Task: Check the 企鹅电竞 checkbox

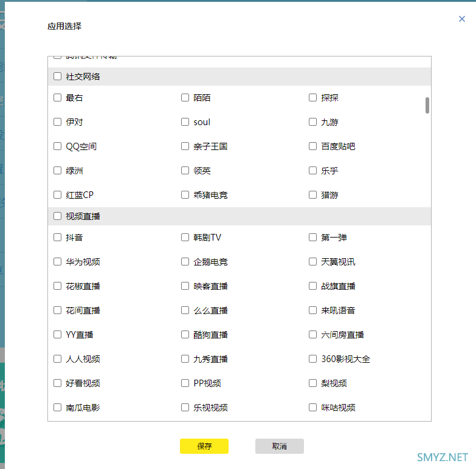Action: pyautogui.click(x=185, y=261)
